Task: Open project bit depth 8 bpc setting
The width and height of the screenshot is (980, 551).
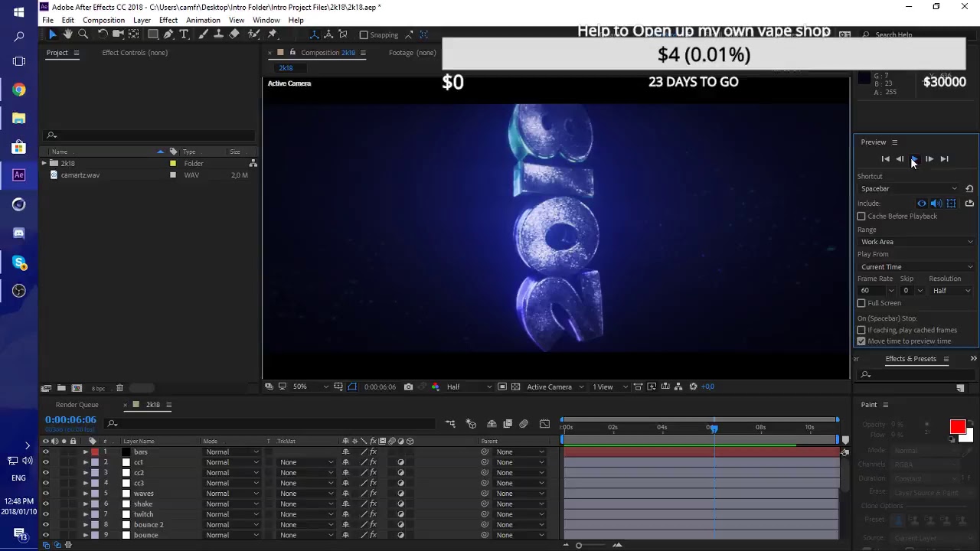Action: 99,389
